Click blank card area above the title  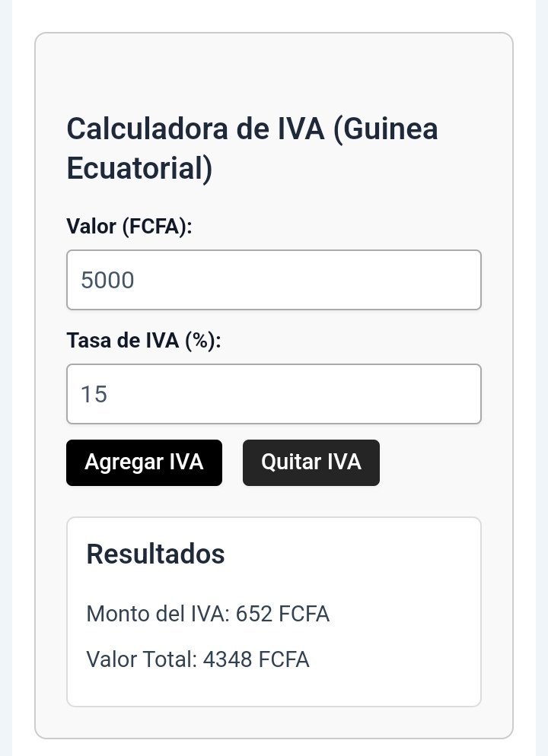coord(274,72)
